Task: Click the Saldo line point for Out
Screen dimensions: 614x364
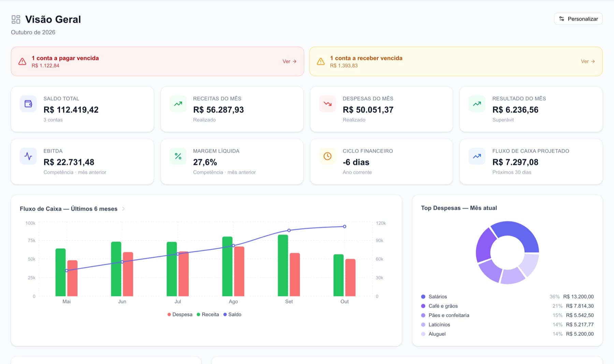Action: [x=345, y=227]
